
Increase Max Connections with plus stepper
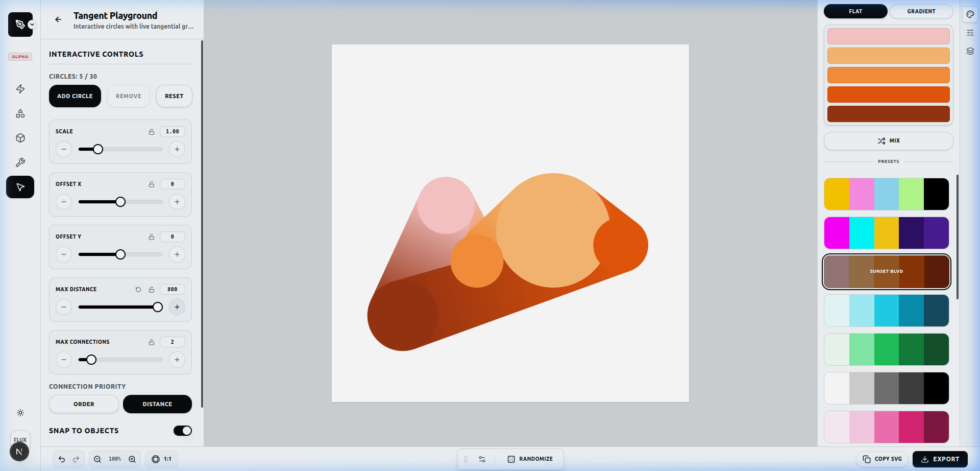pyautogui.click(x=177, y=360)
